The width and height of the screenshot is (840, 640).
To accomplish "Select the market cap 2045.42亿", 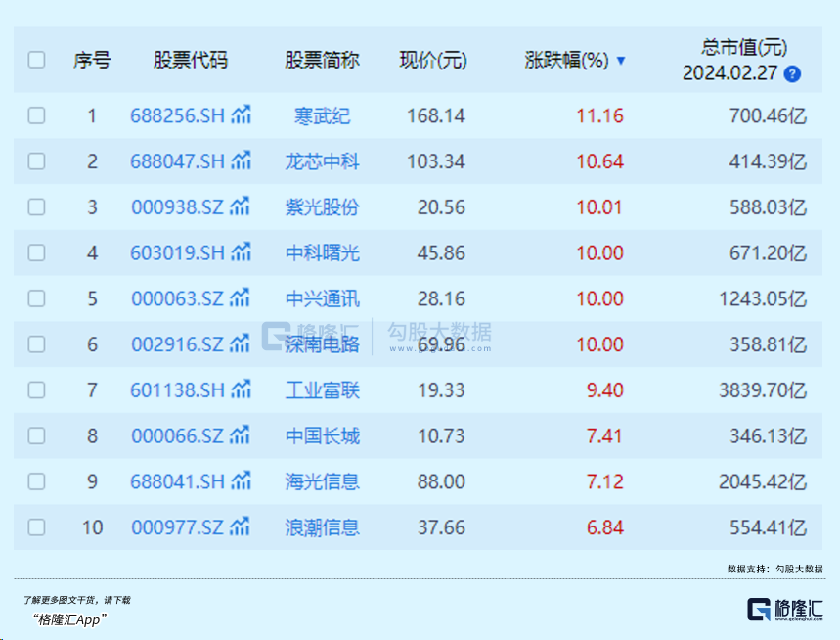I will [763, 481].
